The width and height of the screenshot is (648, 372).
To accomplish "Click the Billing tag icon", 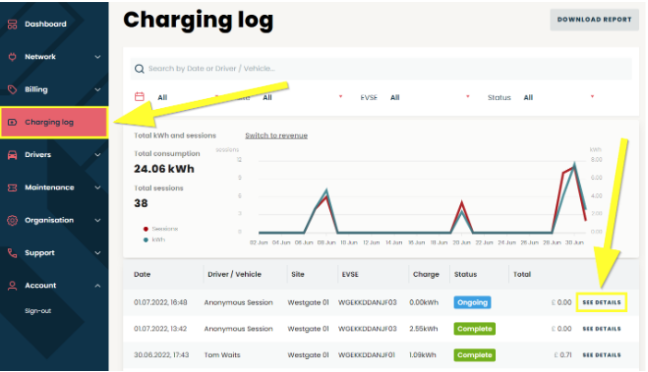I will (12, 90).
